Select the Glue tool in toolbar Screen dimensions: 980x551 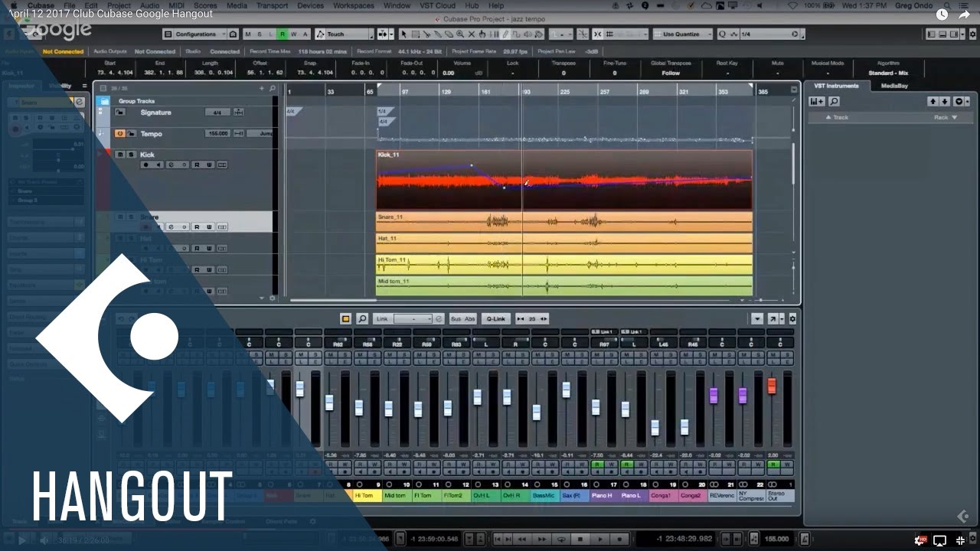point(438,34)
